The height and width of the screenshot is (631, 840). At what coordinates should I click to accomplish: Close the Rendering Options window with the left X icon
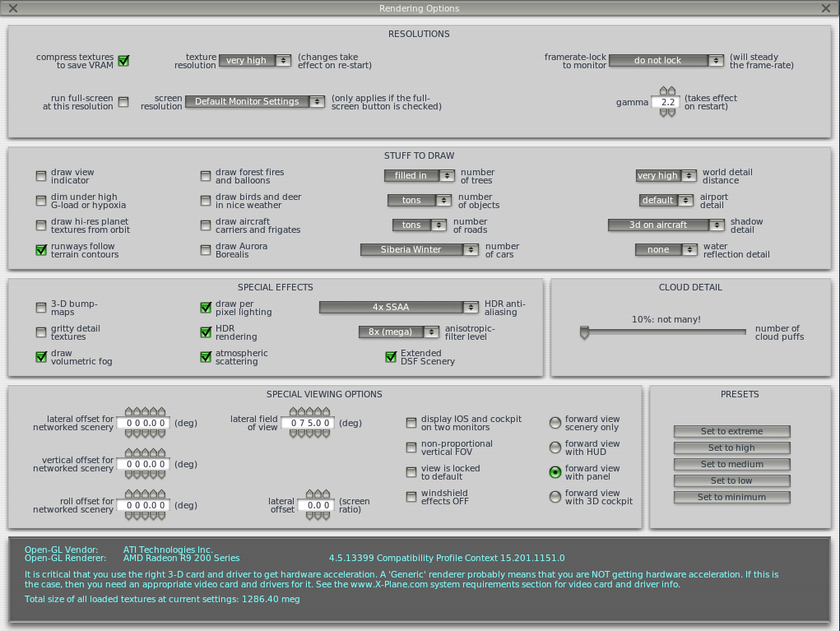(x=13, y=8)
